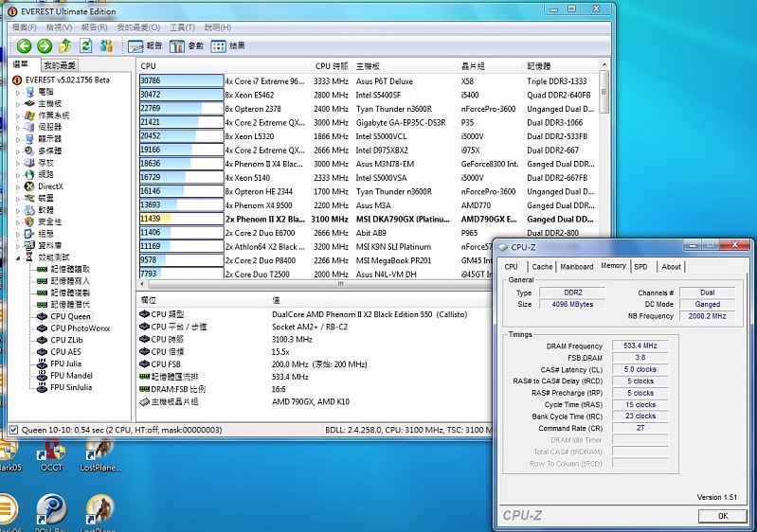Select the 顯示器 display tree item
757x532 pixels.
[x=49, y=139]
